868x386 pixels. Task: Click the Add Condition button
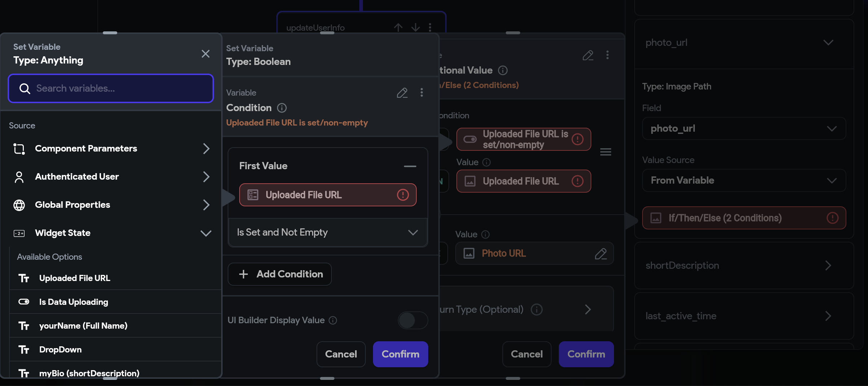click(x=280, y=274)
